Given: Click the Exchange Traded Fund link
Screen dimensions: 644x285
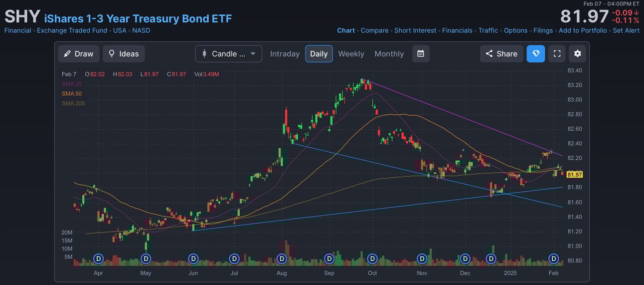Looking at the screenshot, I should pos(72,30).
